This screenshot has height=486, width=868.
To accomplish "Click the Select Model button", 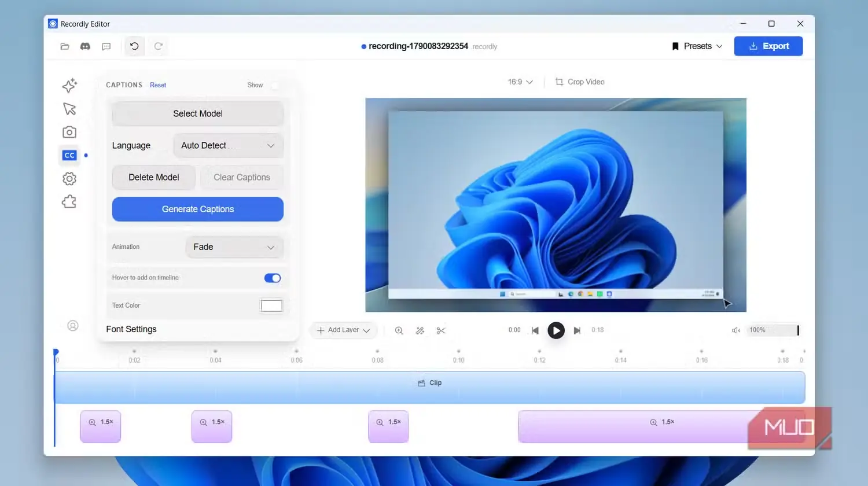I will pos(198,114).
